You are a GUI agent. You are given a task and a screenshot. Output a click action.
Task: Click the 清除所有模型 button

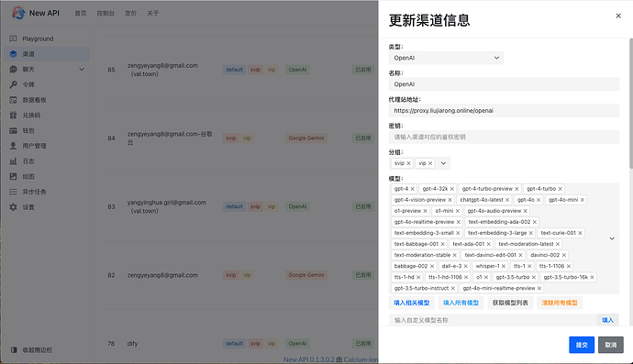[x=560, y=303]
